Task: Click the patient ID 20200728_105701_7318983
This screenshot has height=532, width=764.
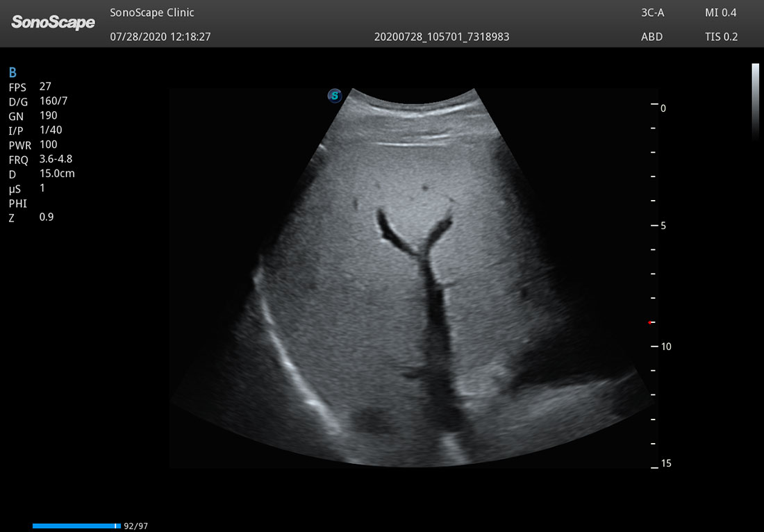Action: (441, 37)
